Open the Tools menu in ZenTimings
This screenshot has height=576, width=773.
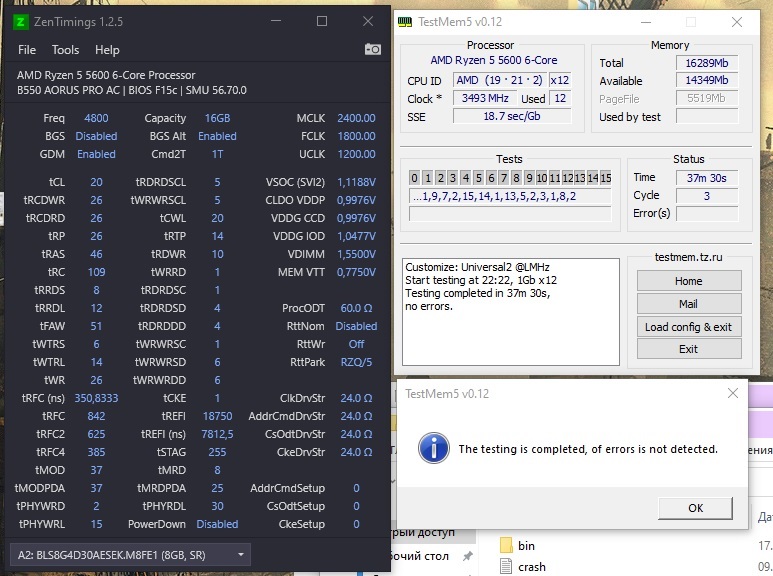tap(66, 50)
